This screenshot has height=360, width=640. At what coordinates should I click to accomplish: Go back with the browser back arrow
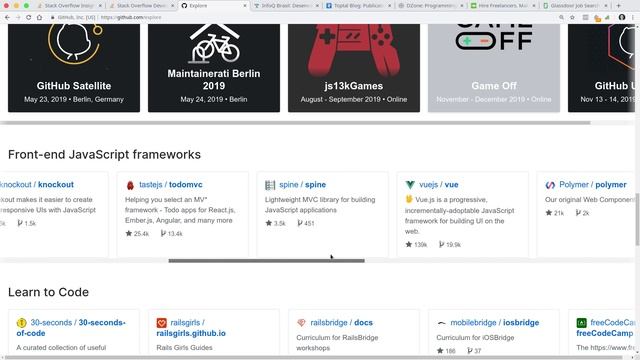pos(7,18)
